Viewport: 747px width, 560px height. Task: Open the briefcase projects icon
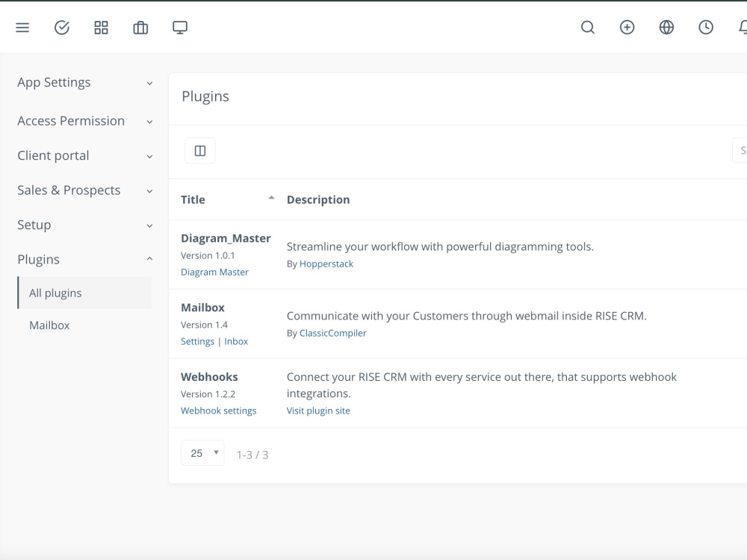(x=140, y=28)
